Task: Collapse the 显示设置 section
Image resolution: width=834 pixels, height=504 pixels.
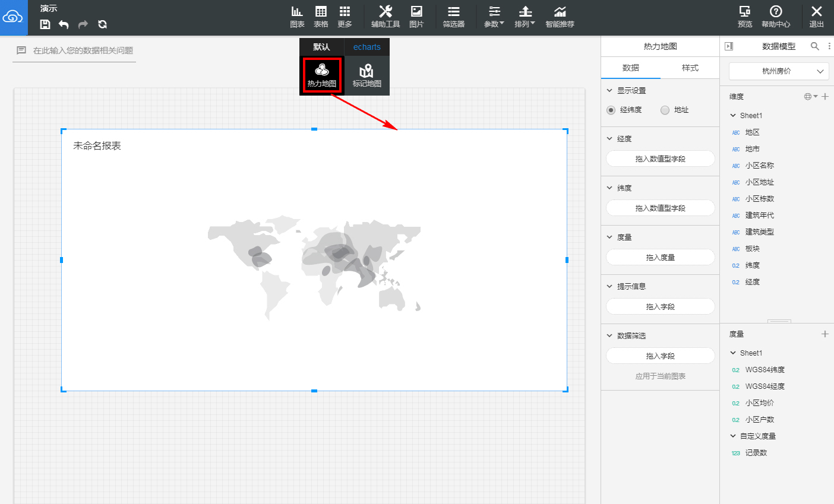Action: click(x=609, y=91)
